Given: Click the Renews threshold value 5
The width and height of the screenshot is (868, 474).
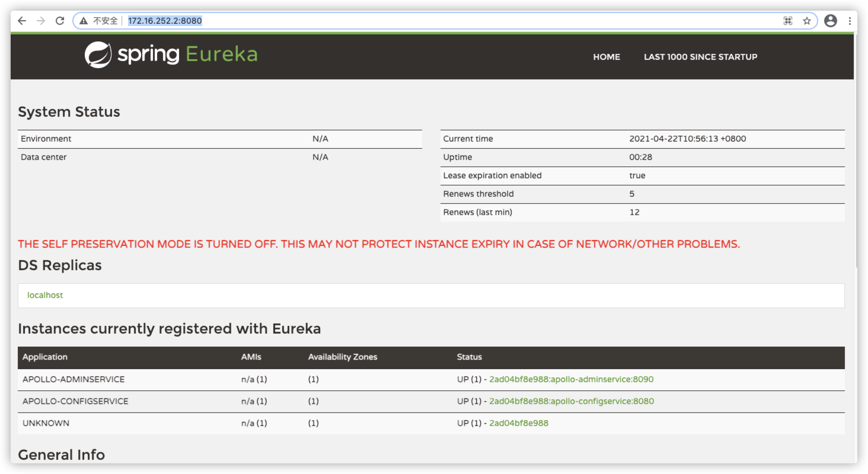Looking at the screenshot, I should click(x=632, y=194).
